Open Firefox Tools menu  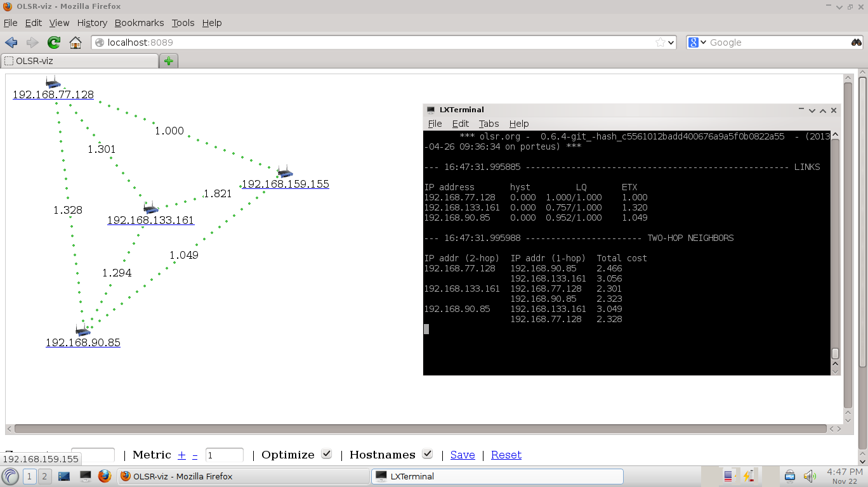point(183,23)
